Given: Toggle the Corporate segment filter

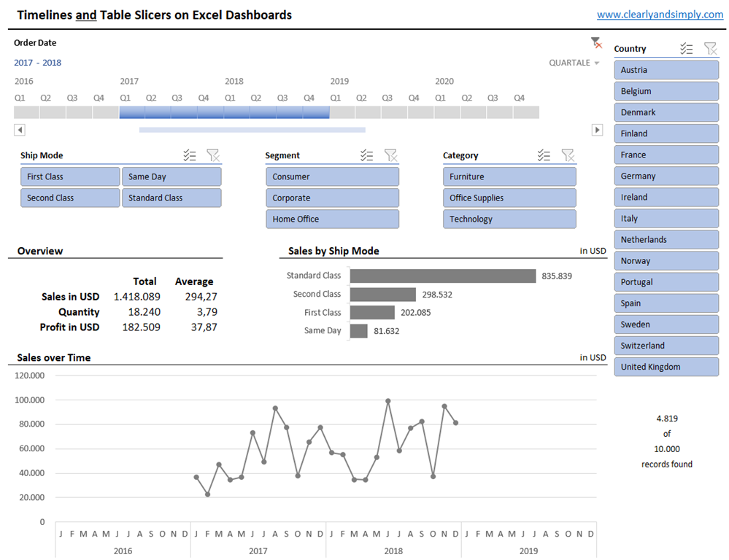Looking at the screenshot, I should (332, 198).
